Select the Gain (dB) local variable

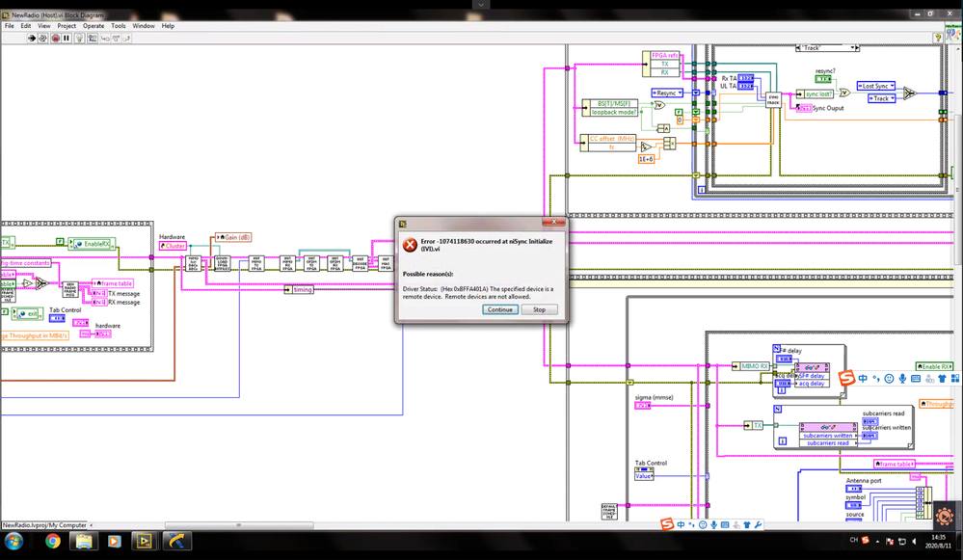(x=233, y=237)
